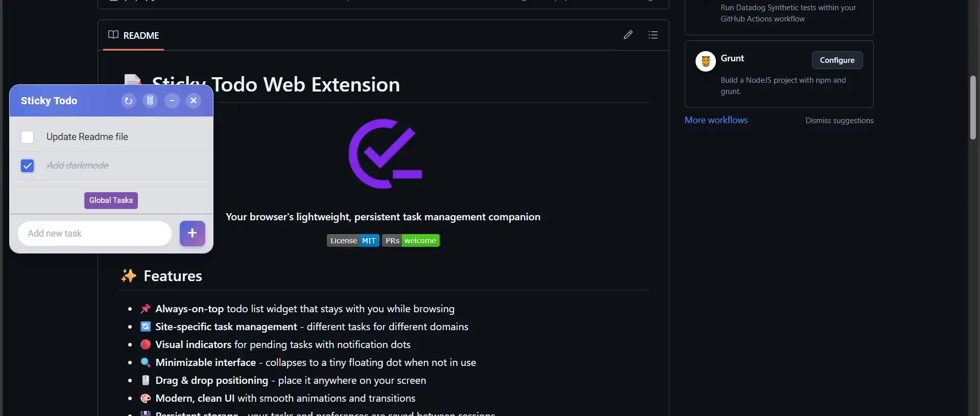Click the purple checkmark project logo
This screenshot has width=980, height=416.
click(x=385, y=154)
